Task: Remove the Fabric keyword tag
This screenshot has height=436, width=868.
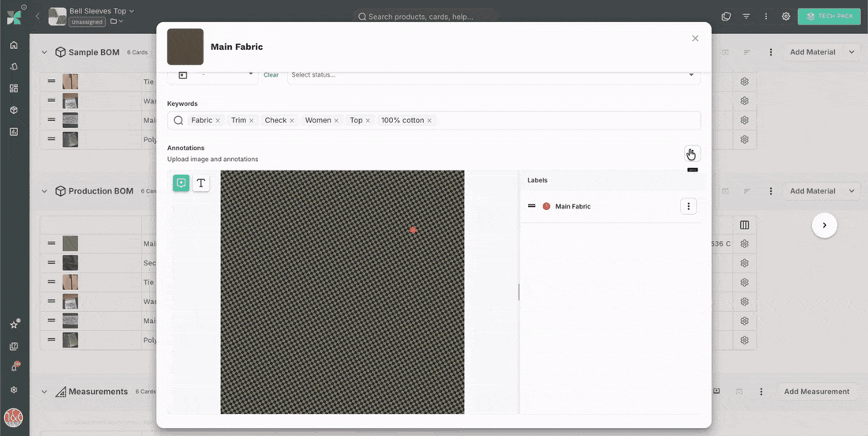Action: 218,120
